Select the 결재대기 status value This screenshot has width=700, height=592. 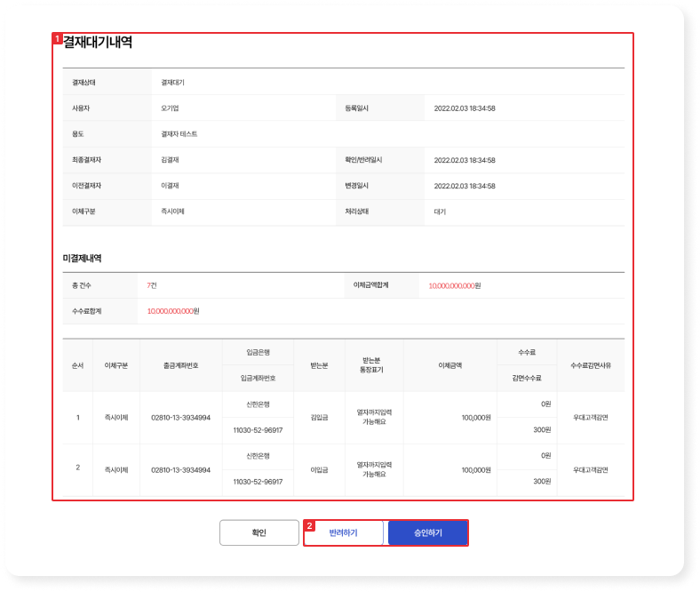pyautogui.click(x=172, y=82)
